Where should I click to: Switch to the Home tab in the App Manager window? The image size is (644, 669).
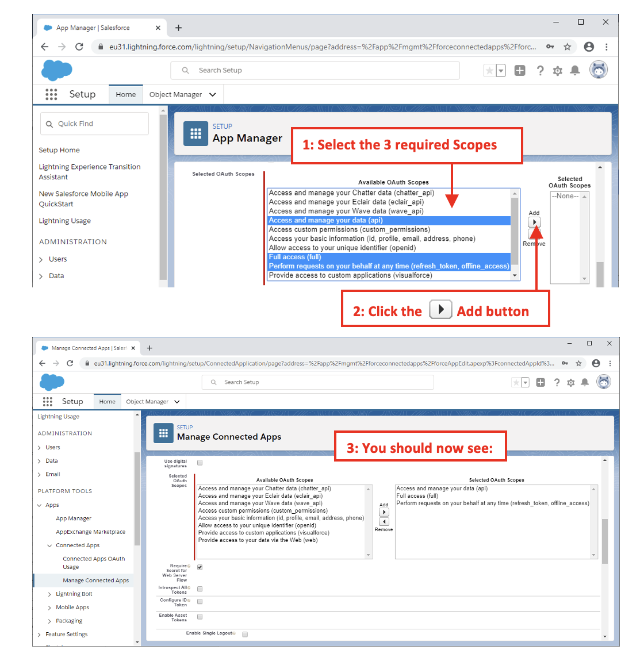click(x=125, y=95)
